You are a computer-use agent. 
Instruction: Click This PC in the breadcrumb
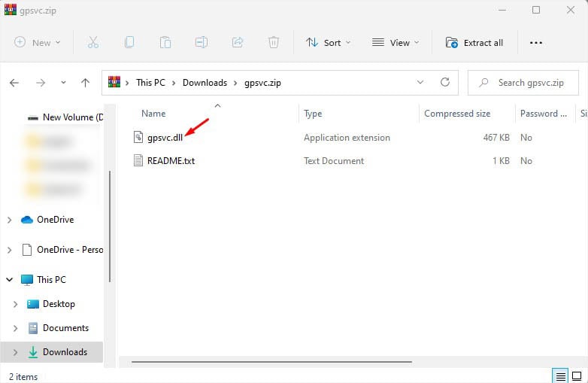pos(150,83)
